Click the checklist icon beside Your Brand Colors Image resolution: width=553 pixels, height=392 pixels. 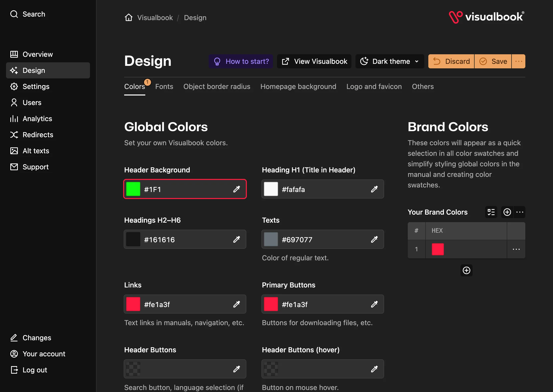coord(491,212)
